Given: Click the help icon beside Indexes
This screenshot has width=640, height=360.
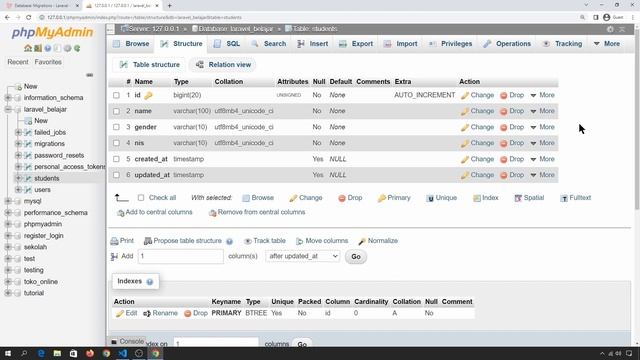Looking at the screenshot, I should point(150,282).
